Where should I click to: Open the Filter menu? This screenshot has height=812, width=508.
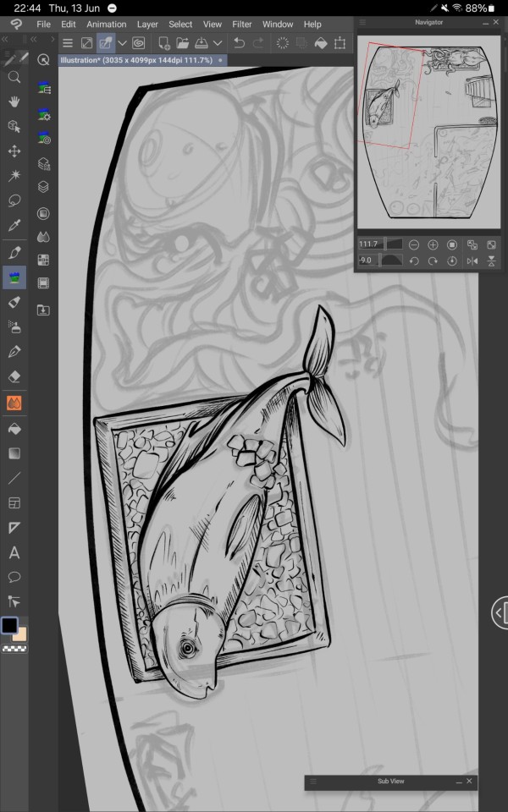[242, 25]
